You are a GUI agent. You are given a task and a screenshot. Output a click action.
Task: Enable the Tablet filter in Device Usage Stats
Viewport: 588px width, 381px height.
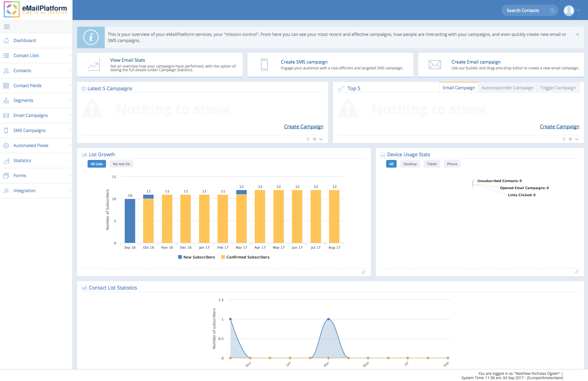point(431,164)
